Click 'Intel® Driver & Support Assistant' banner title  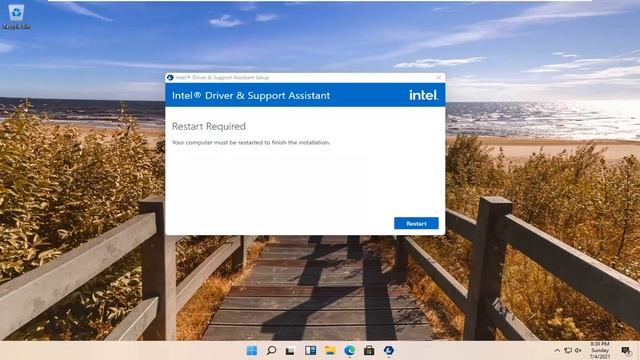251,96
